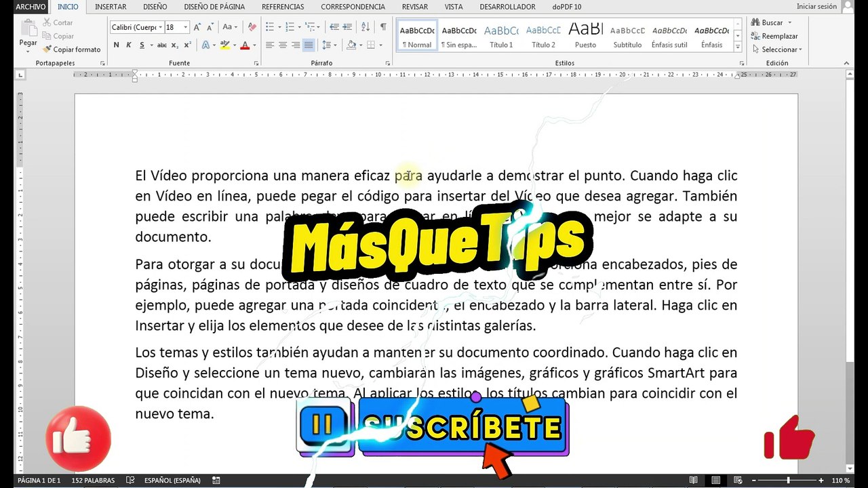Apply Título 1 style
The image size is (868, 488).
click(501, 37)
